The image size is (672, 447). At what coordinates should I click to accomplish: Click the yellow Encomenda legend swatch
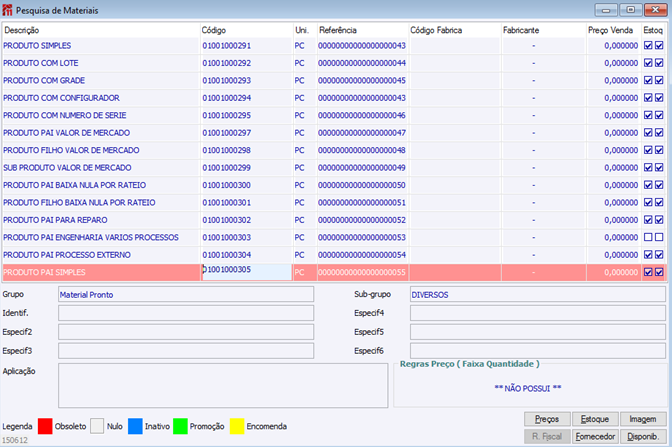tap(237, 426)
